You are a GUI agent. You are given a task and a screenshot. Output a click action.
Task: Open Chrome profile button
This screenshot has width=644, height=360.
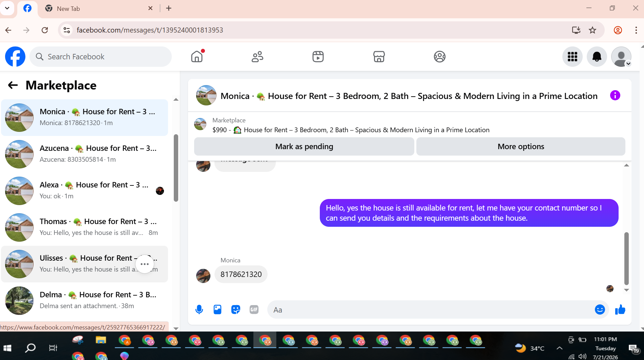point(618,30)
